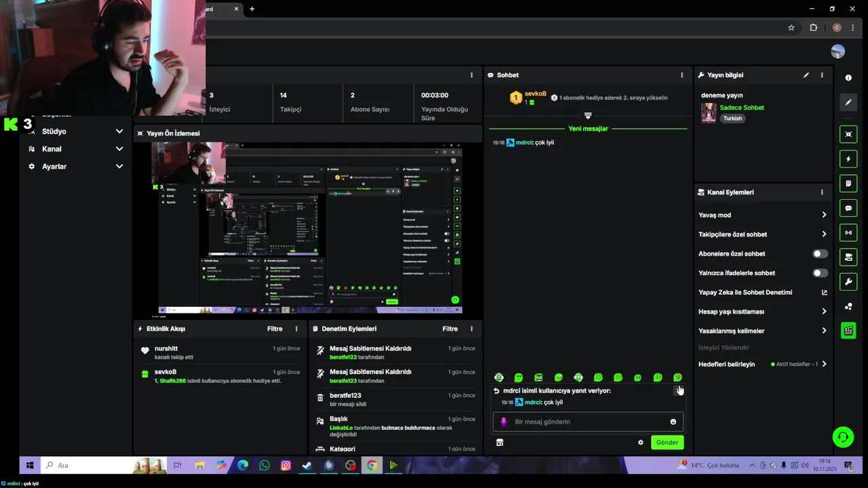
Task: Open the Windows Start menu
Action: pos(30,465)
